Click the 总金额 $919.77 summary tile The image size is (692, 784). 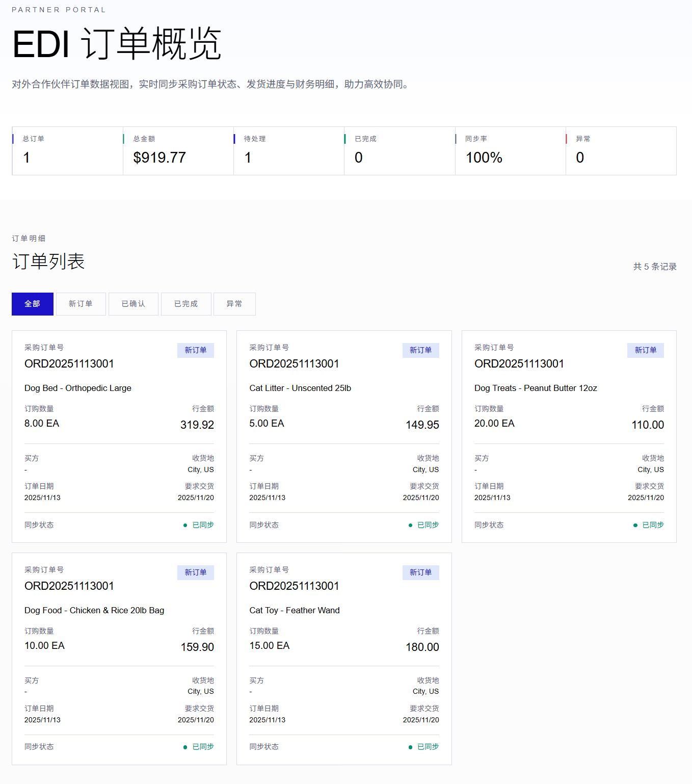point(178,151)
